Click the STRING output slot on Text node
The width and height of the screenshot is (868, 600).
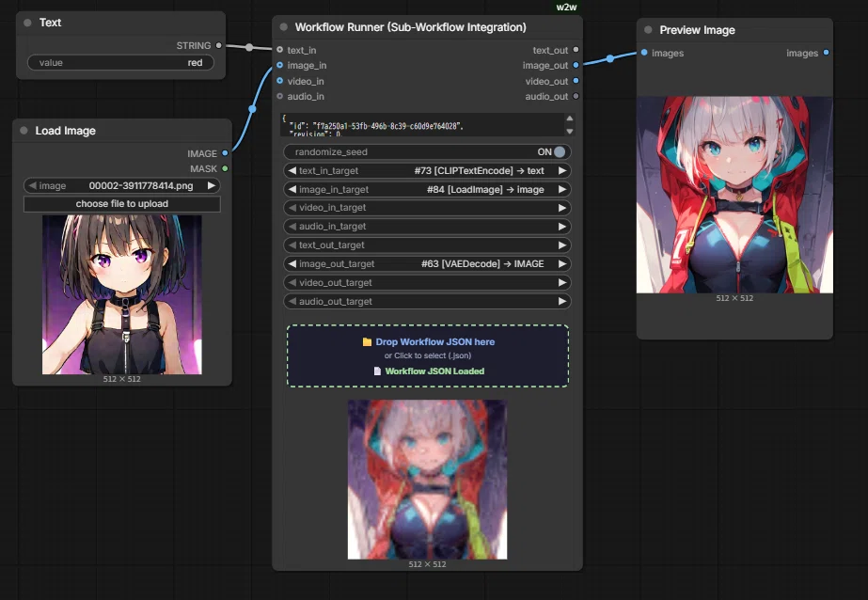coord(219,45)
